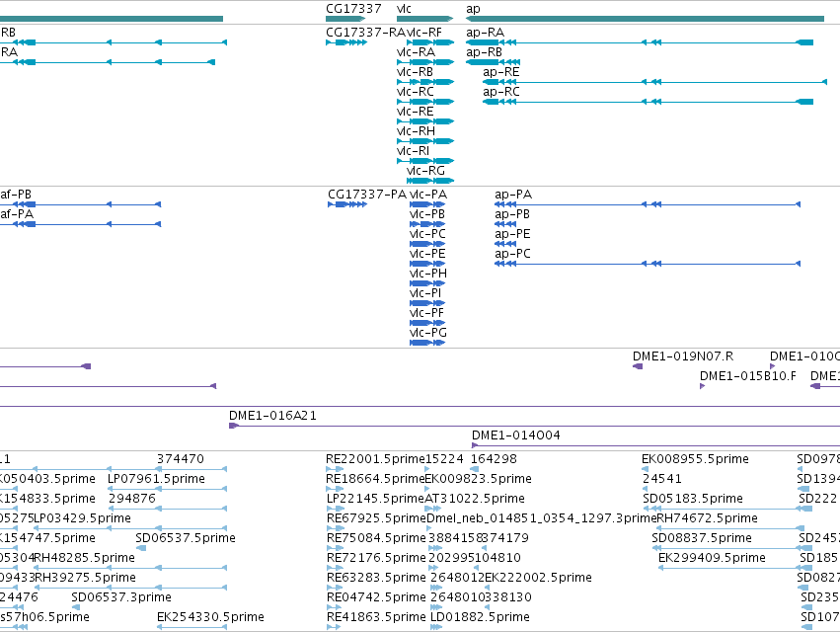Viewport: 840px width, 632px height.
Task: Click vlc-PH protein label
Action: tap(428, 274)
